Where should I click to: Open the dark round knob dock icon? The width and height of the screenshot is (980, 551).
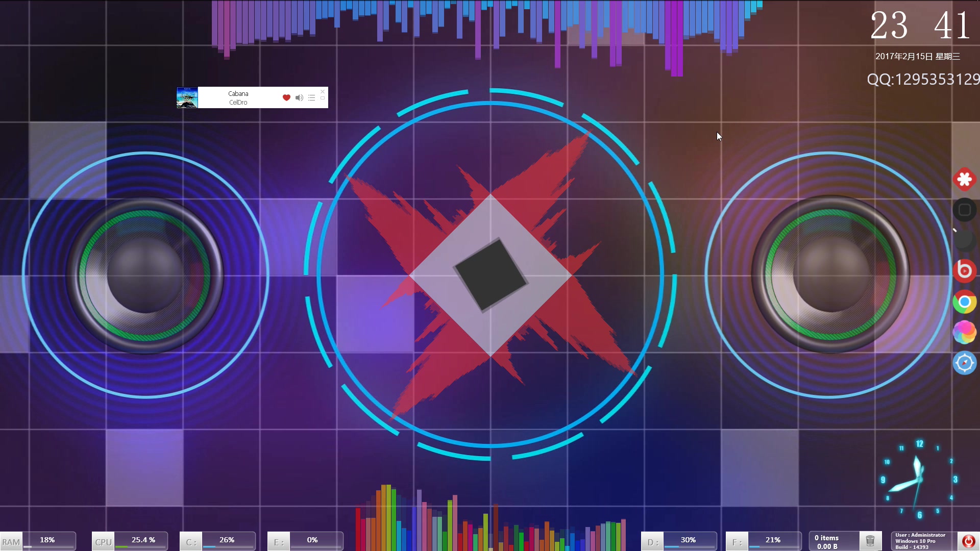click(x=964, y=240)
